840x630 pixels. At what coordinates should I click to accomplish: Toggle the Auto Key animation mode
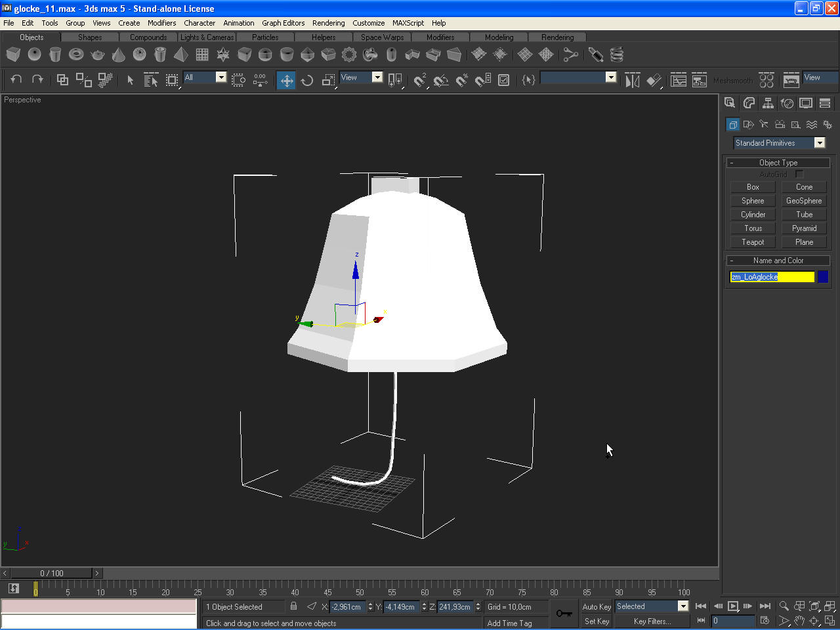coord(597,607)
